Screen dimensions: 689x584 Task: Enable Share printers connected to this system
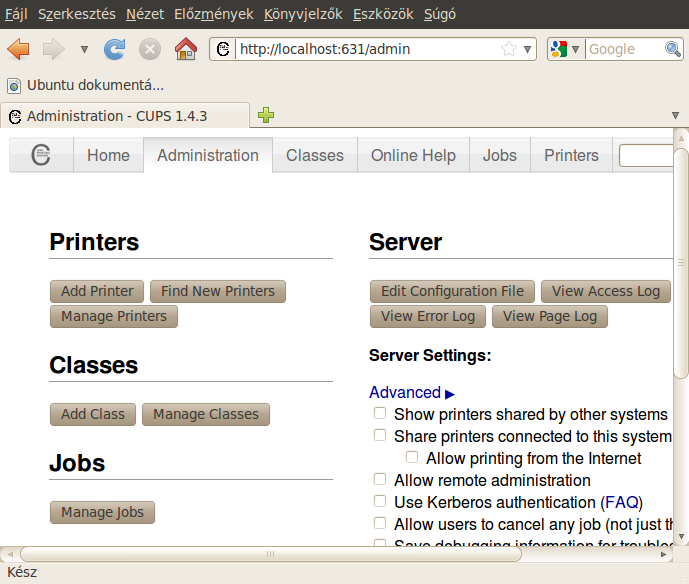pos(380,435)
